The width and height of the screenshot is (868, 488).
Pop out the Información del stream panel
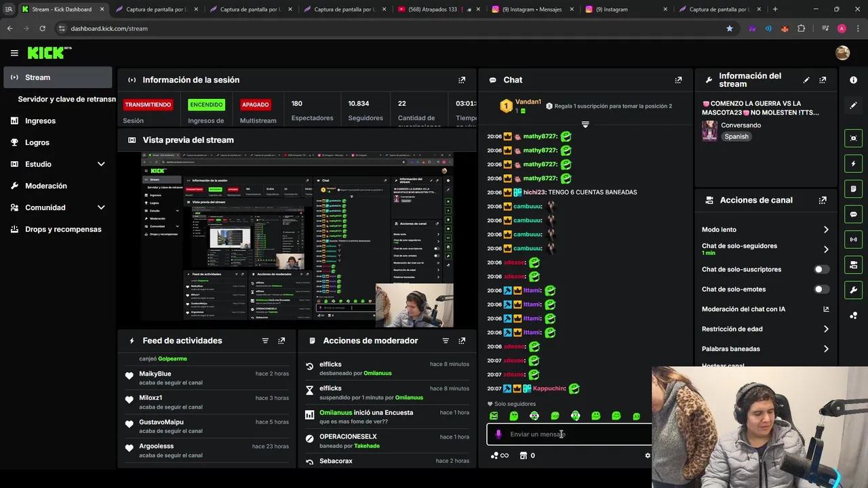tap(823, 80)
